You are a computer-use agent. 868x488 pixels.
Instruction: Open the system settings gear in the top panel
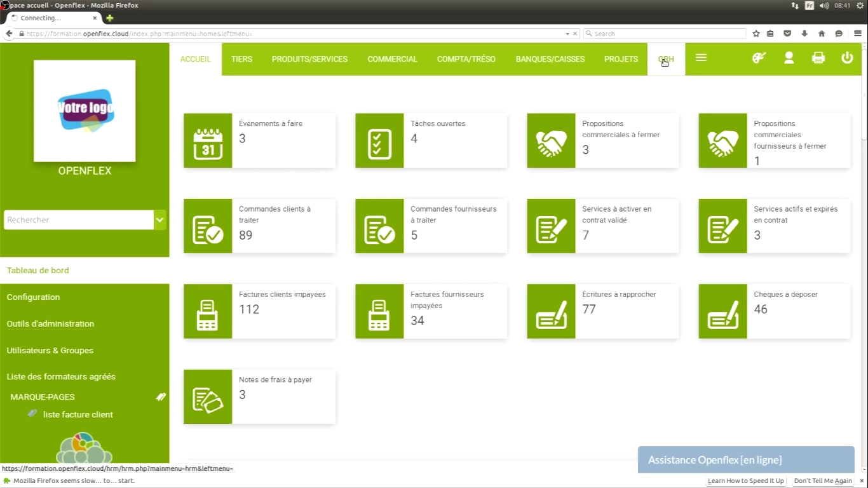pyautogui.click(x=860, y=5)
